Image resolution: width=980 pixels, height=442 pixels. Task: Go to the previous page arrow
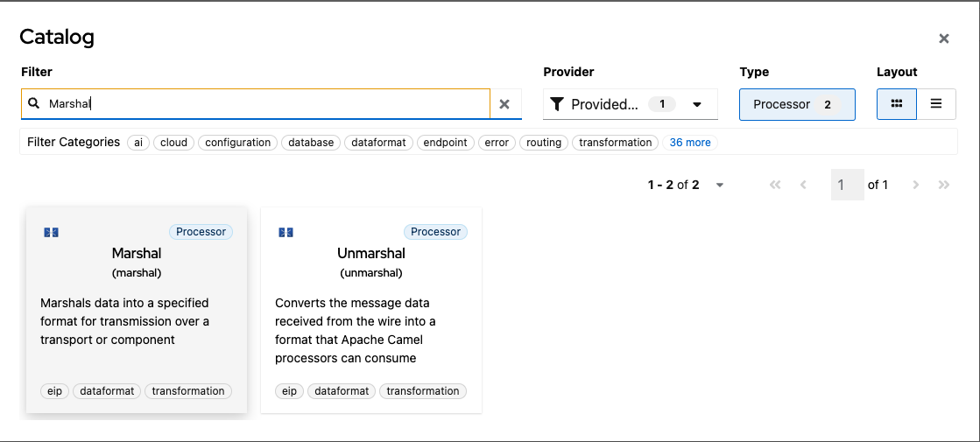pyautogui.click(x=803, y=185)
